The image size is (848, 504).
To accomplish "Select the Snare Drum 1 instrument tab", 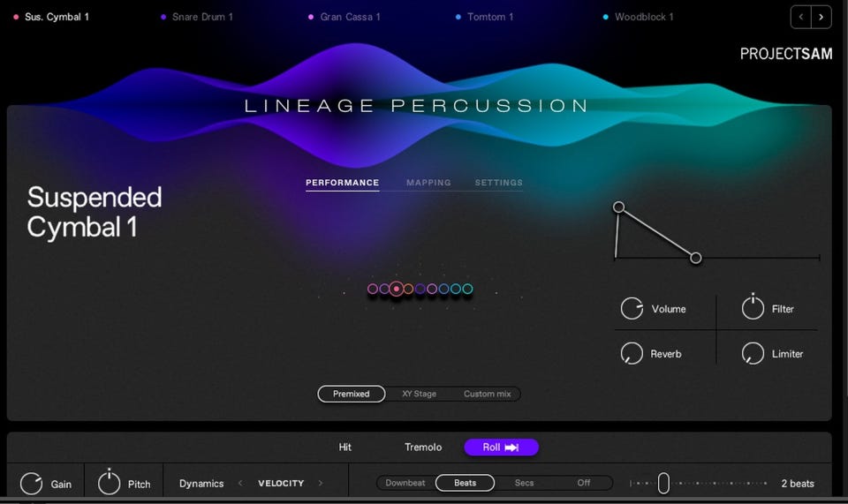I will pyautogui.click(x=197, y=17).
